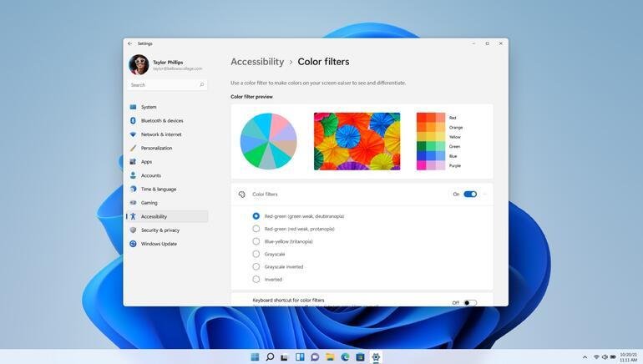Turn off the Color filters toggle
Image resolution: width=643 pixels, height=364 pixels.
coord(470,195)
